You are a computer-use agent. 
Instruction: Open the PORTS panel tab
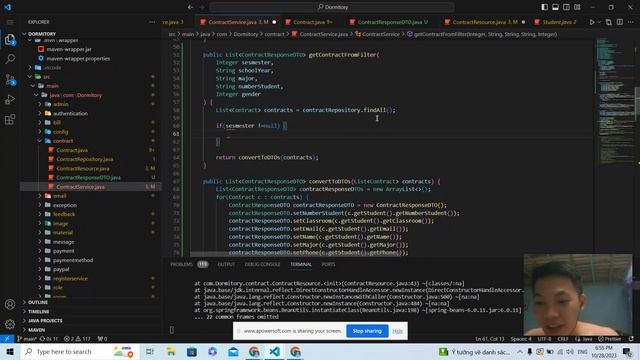coord(328,264)
